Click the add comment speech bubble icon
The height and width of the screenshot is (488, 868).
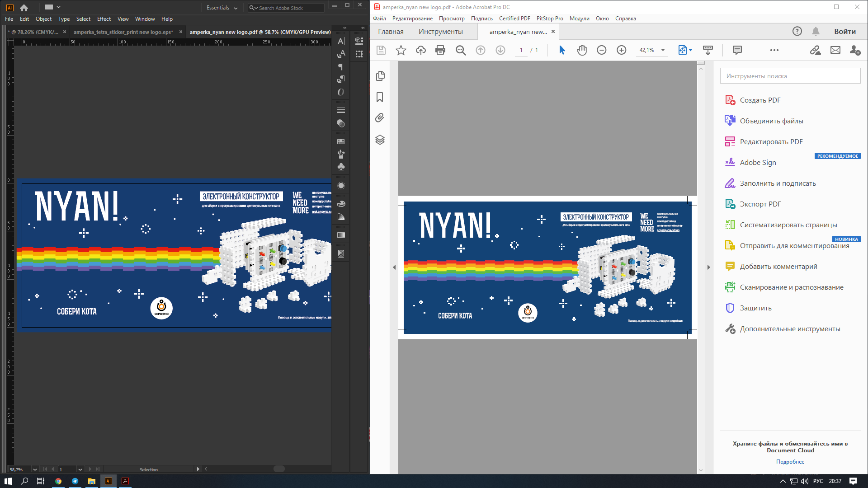point(737,50)
